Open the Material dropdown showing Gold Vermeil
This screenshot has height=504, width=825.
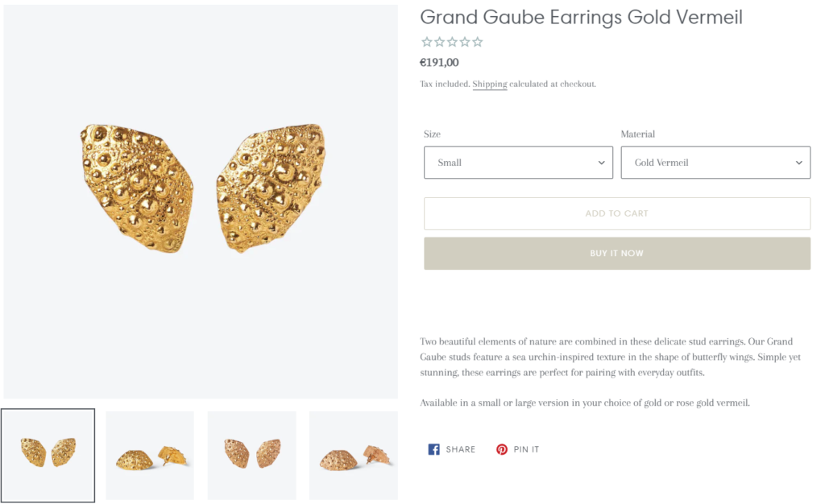click(x=715, y=163)
